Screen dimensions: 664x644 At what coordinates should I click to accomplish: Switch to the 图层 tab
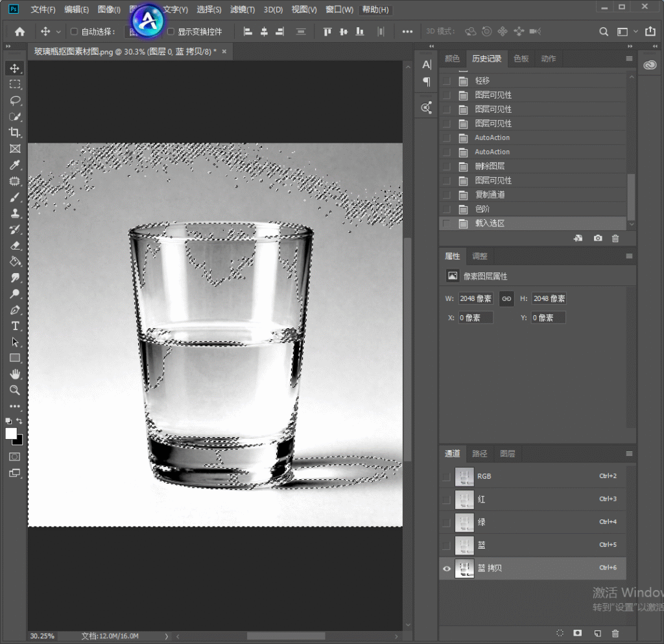tap(507, 453)
